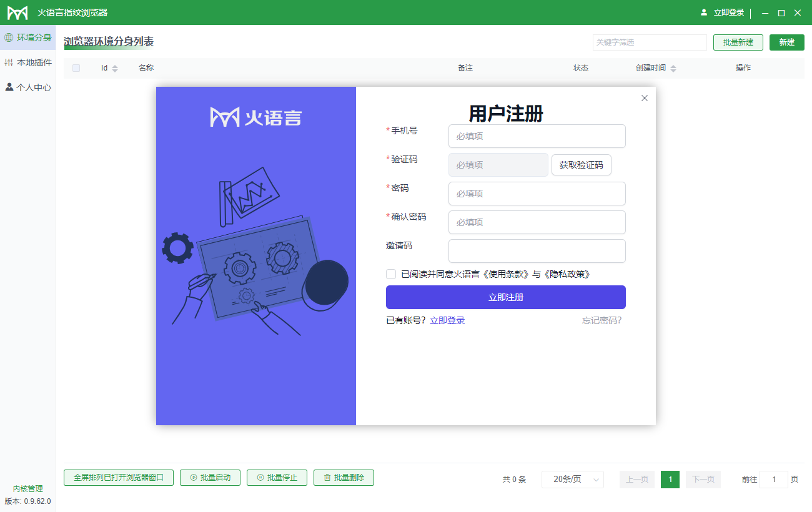Request a code via 获取验证码 button
The image size is (812, 512).
click(581, 164)
